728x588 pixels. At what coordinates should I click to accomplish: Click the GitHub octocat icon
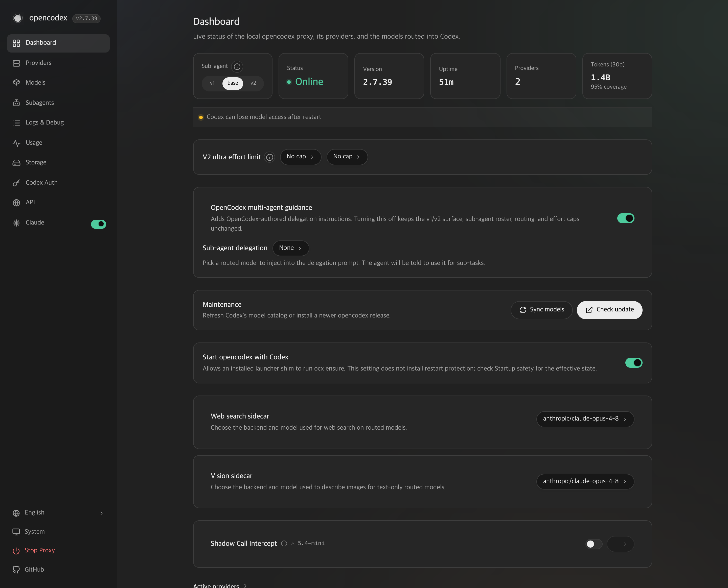(x=16, y=570)
